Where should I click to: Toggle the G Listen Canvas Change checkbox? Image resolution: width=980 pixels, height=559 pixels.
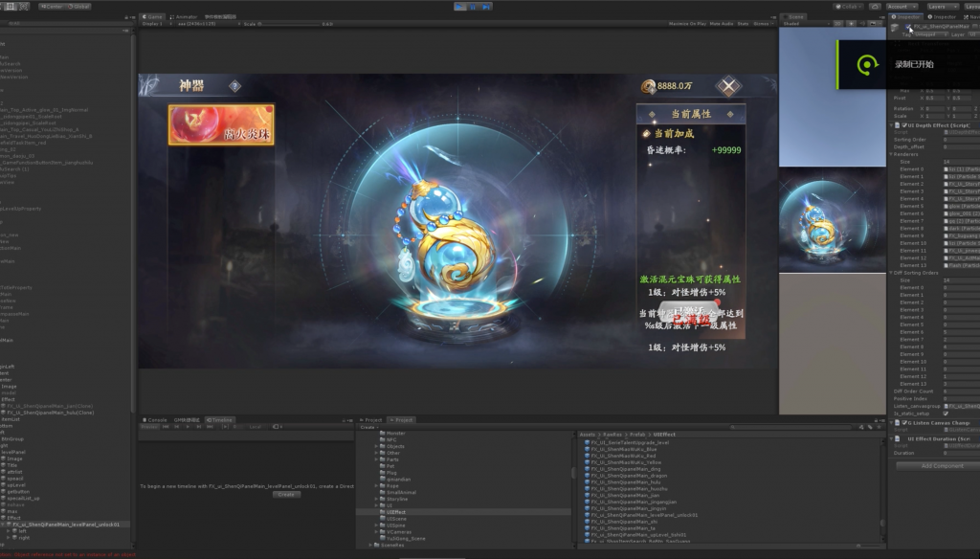click(x=903, y=423)
